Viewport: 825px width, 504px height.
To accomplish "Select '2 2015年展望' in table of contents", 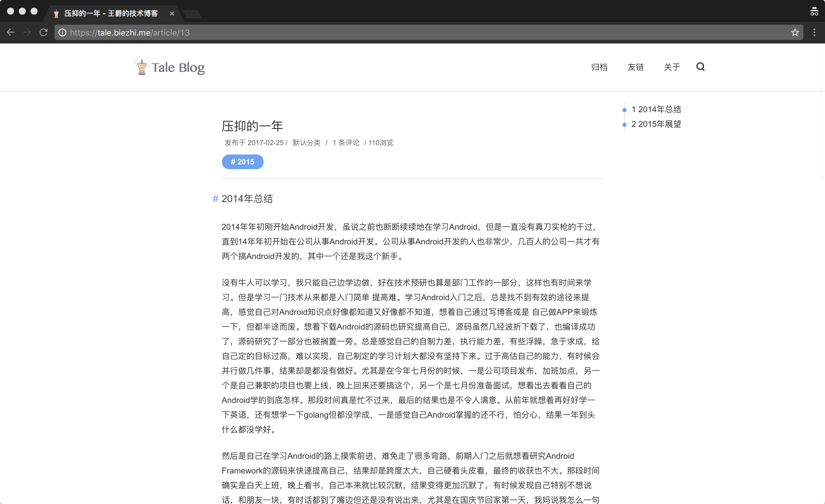I will 656,124.
